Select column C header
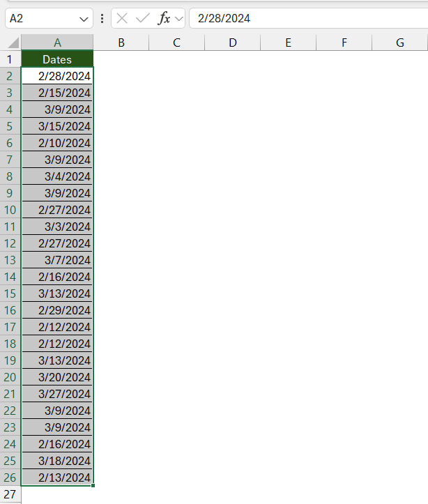428x504 pixels. pyautogui.click(x=177, y=43)
